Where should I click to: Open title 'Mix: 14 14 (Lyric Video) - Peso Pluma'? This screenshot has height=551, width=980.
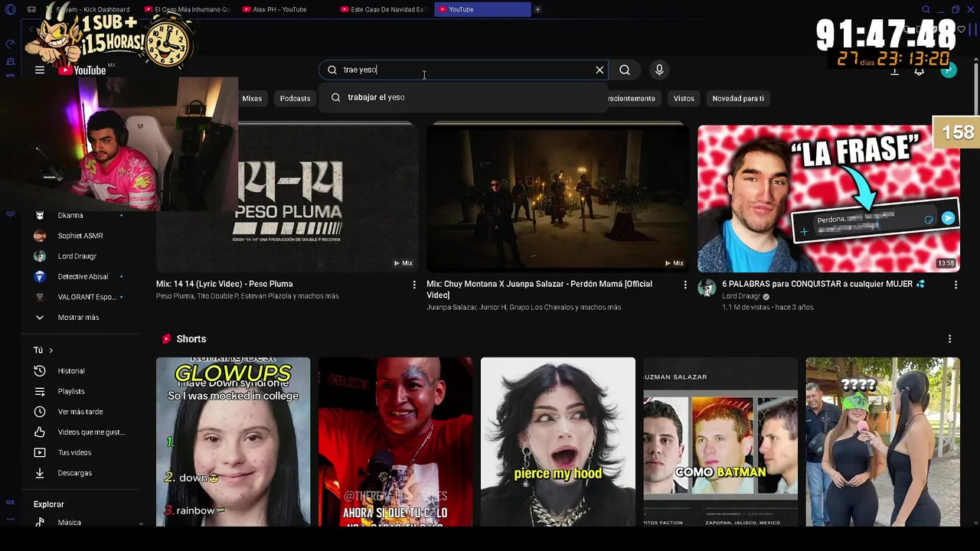click(224, 284)
